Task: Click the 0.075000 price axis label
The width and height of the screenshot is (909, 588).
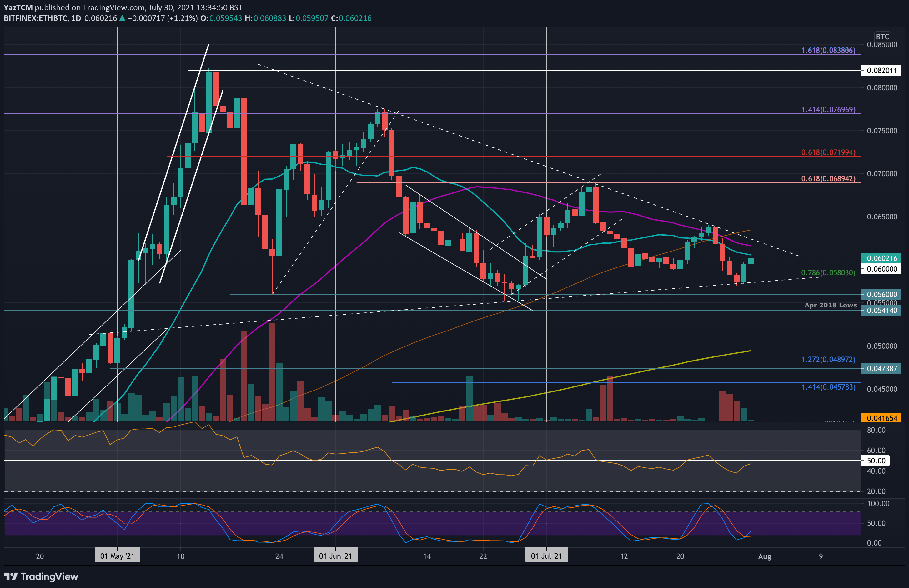Action: point(882,131)
